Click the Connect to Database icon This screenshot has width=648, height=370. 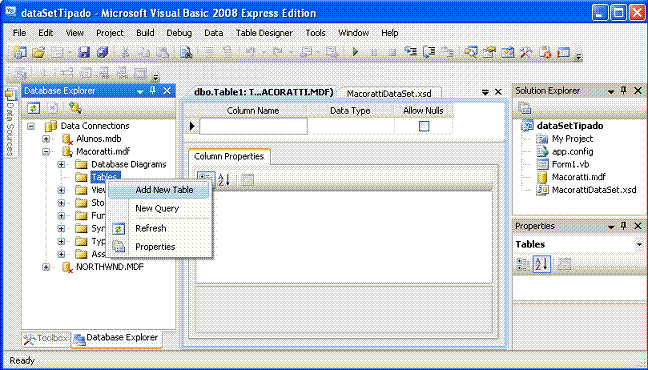point(75,108)
